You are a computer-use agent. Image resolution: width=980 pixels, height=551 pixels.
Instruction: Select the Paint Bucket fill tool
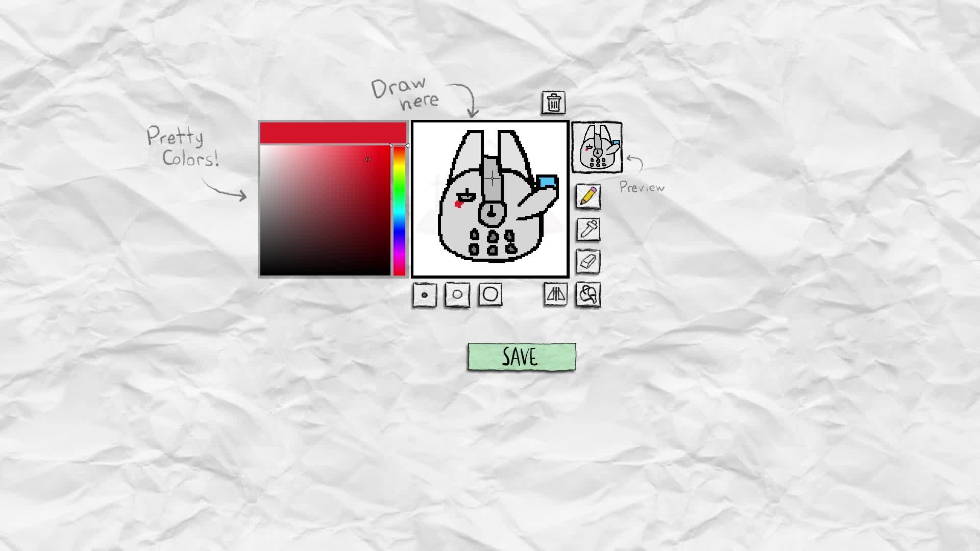click(588, 295)
